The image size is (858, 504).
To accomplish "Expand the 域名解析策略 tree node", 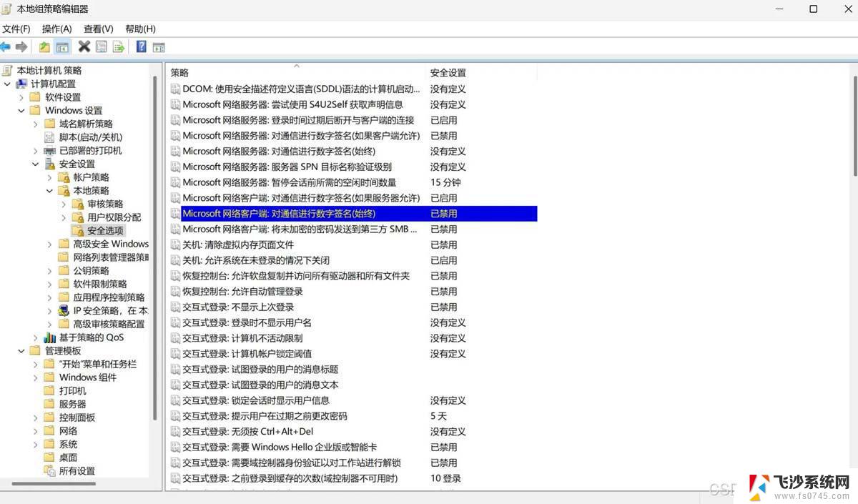I will [36, 124].
